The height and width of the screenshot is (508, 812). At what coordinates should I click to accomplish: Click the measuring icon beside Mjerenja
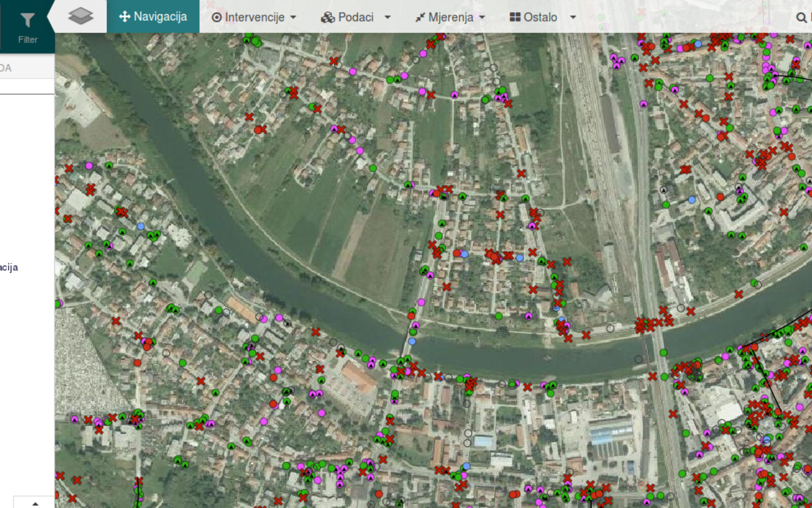point(420,18)
